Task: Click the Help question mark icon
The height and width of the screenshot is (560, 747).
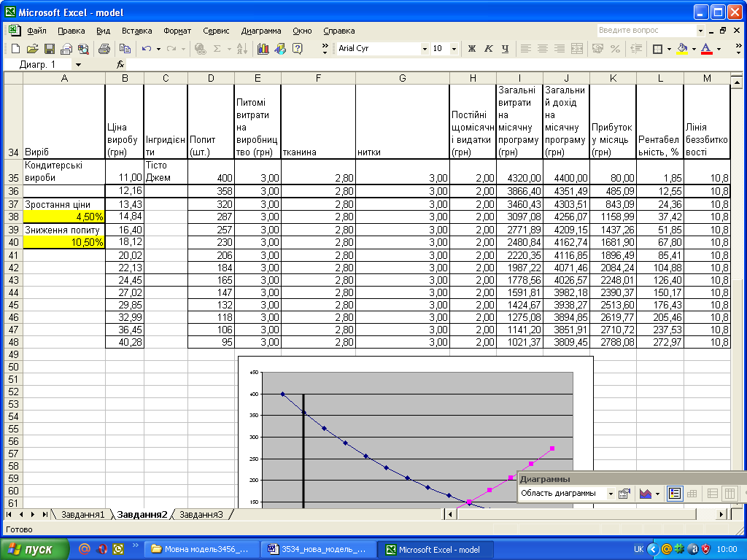Action: [x=297, y=49]
